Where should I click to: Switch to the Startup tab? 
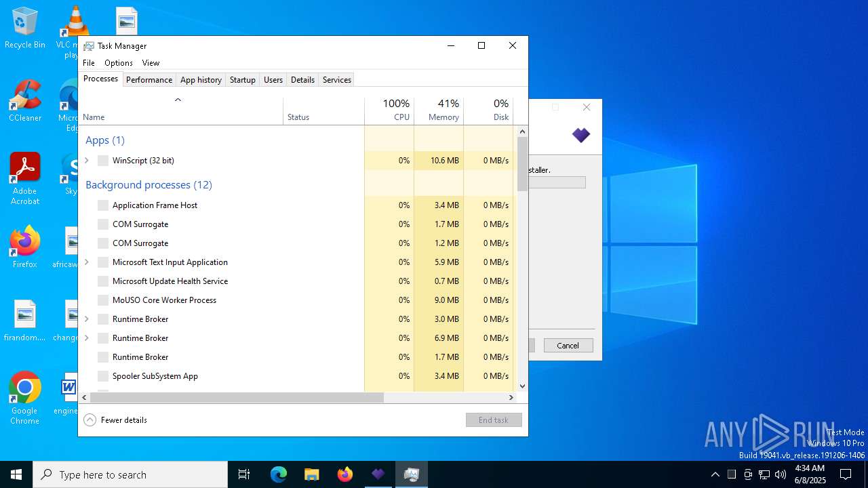pos(242,80)
